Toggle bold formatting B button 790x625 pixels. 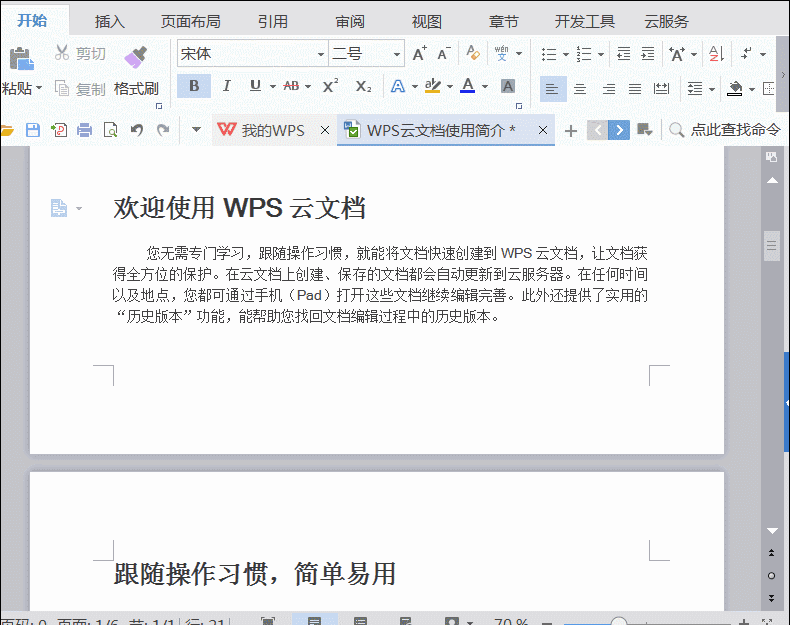(194, 86)
